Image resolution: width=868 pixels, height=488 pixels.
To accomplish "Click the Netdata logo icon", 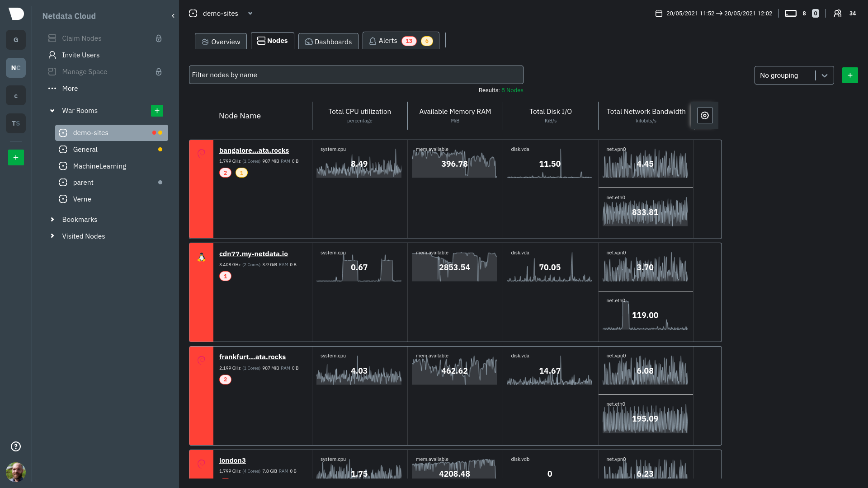I will 16,14.
